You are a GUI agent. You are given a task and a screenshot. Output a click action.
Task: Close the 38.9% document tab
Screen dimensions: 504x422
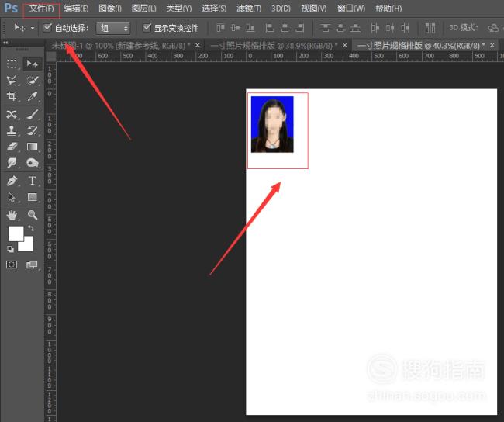click(345, 45)
